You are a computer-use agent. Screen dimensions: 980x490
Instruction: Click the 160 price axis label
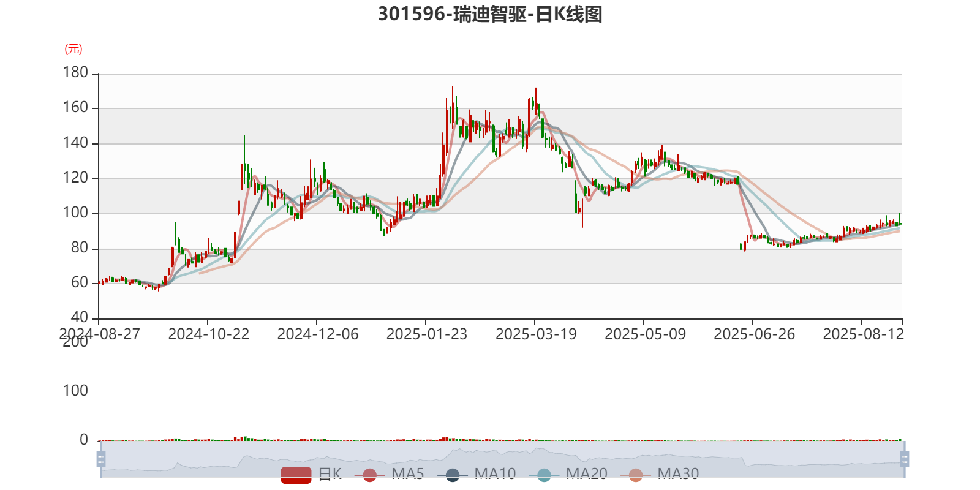75,107
